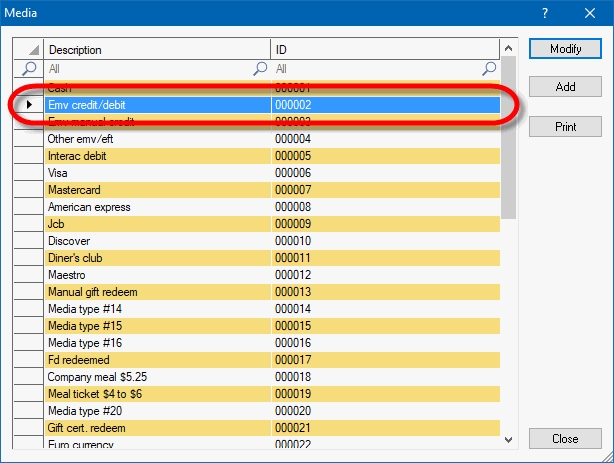
Task: Open help with the question mark button
Action: 545,13
